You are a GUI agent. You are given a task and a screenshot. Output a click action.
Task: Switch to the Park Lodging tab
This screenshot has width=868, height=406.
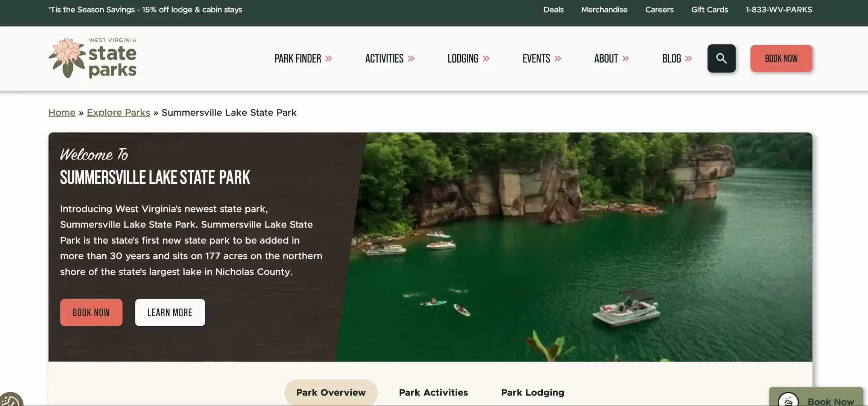point(533,392)
